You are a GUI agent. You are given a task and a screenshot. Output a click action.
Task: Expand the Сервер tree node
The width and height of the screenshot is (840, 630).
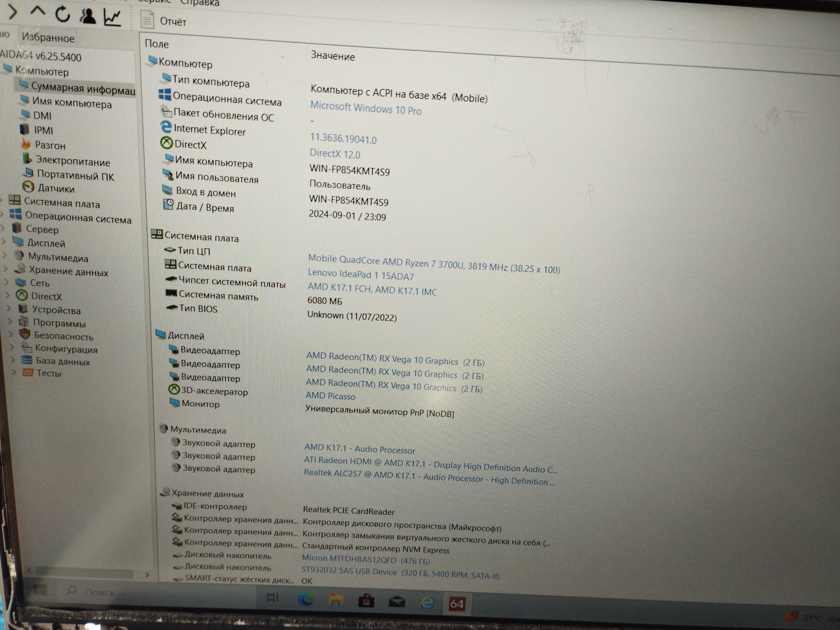(x=3, y=228)
